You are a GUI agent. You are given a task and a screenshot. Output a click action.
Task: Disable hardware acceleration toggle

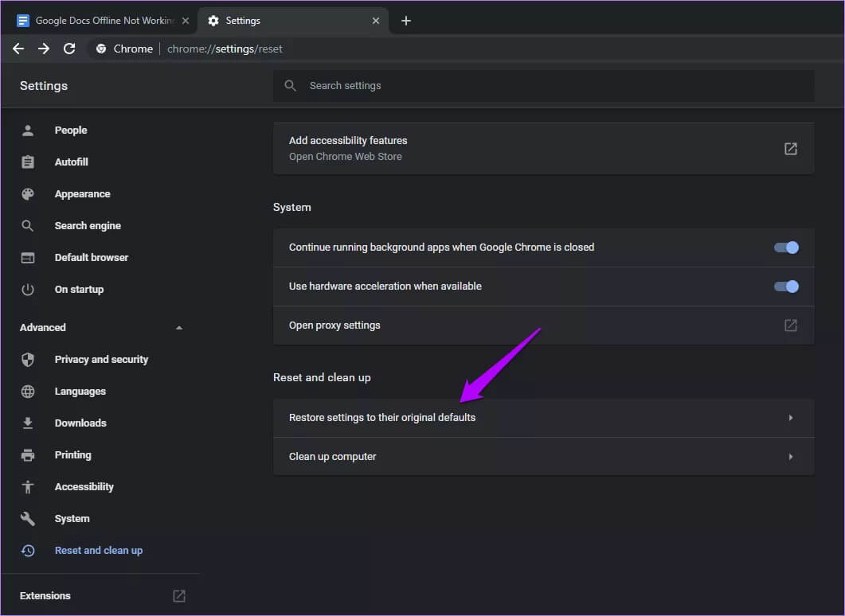(x=785, y=287)
